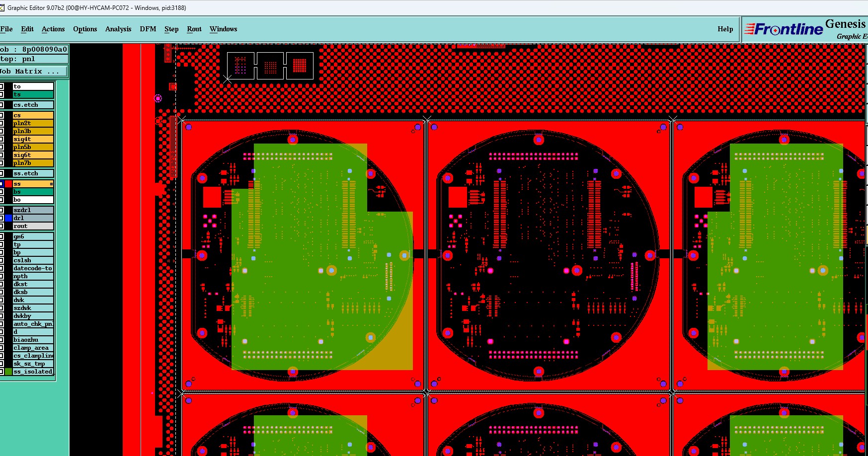The width and height of the screenshot is (868, 456).
Task: Click the Step: pnl field
Action: pos(34,59)
